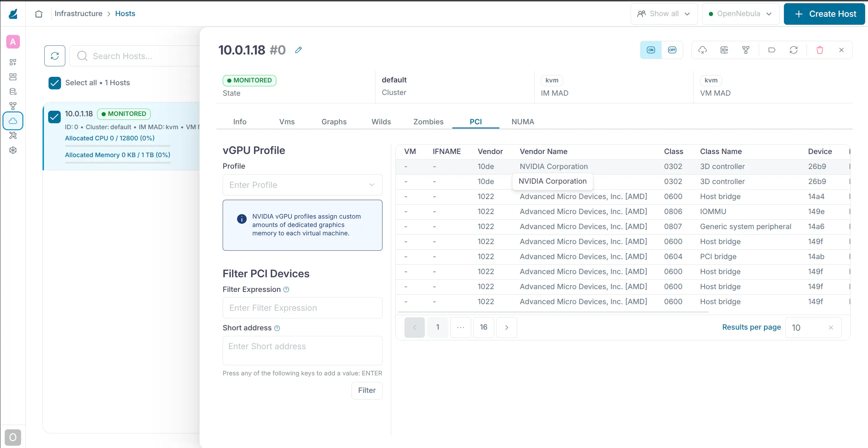Delete host with red trash icon

[x=820, y=50]
